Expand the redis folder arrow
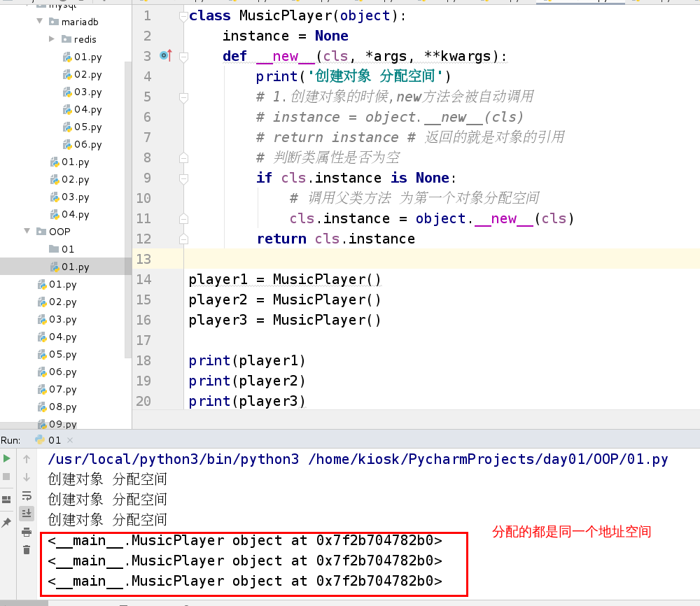Viewport: 700px width, 606px height. point(52,38)
